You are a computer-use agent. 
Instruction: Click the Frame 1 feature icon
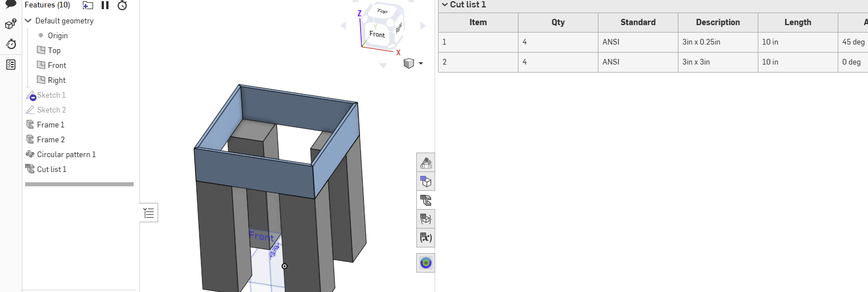[30, 125]
